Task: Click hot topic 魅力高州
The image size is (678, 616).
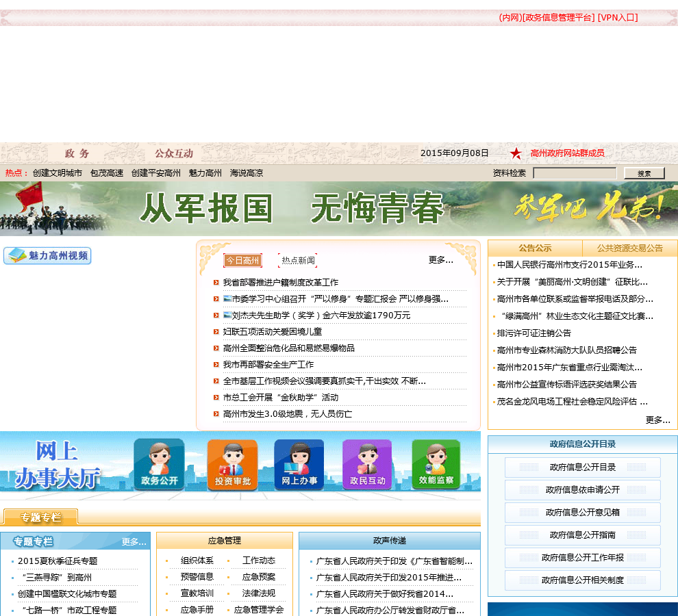Action: point(205,173)
